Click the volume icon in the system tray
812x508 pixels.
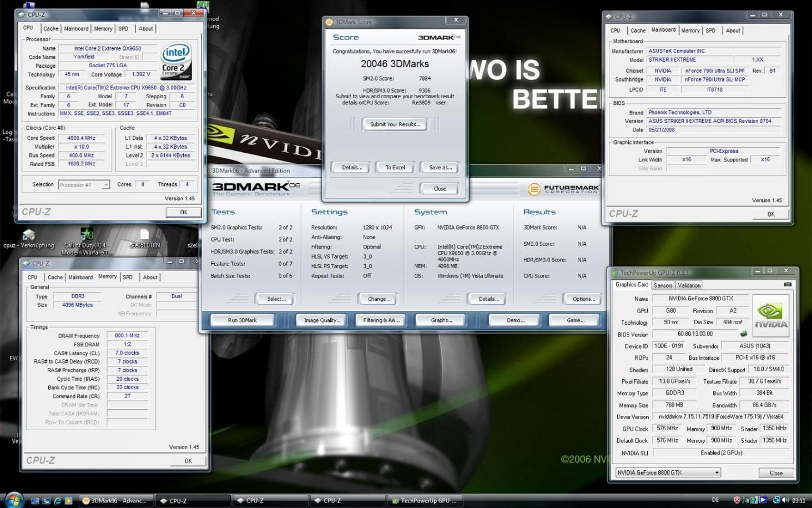pyautogui.click(x=785, y=500)
